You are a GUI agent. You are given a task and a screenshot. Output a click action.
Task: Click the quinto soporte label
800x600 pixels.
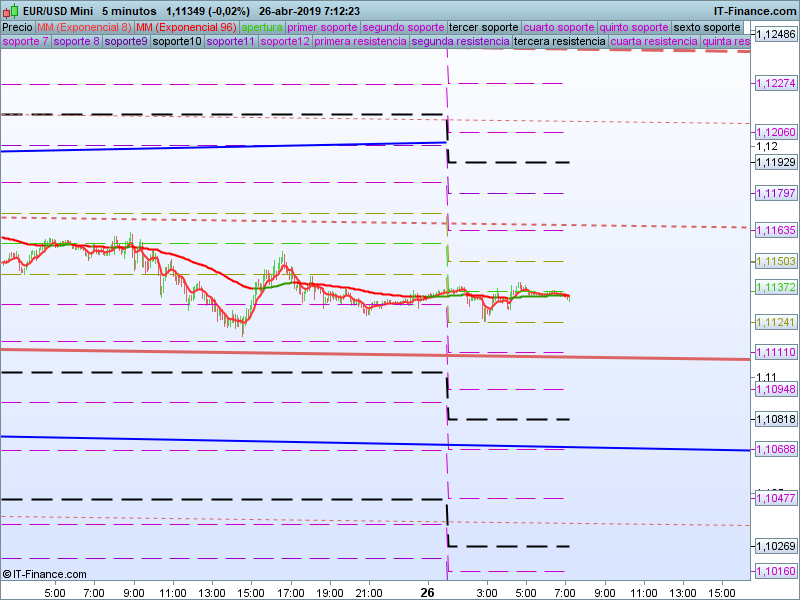click(634, 27)
